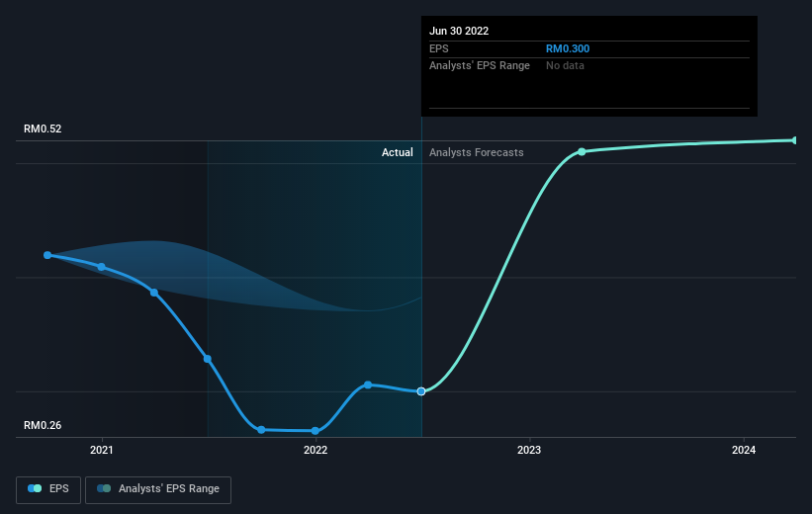This screenshot has width=812, height=514.
Task: Click the 2024 x-axis label
Action: tap(744, 450)
